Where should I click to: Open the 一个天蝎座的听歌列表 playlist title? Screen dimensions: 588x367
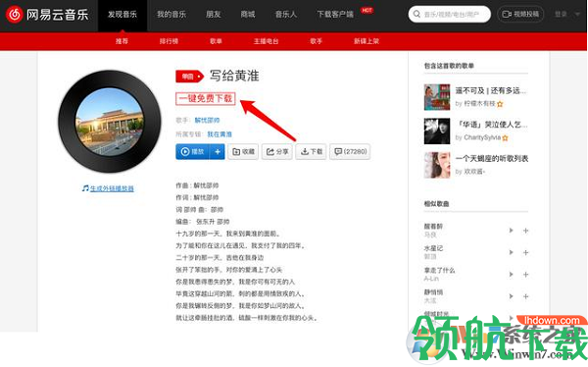click(492, 159)
